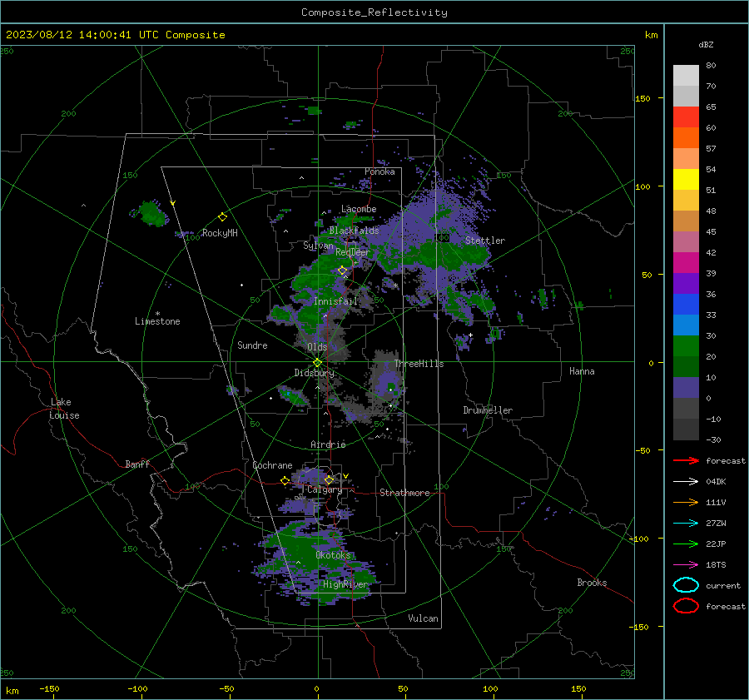Click the Strathmore city label

(x=404, y=493)
